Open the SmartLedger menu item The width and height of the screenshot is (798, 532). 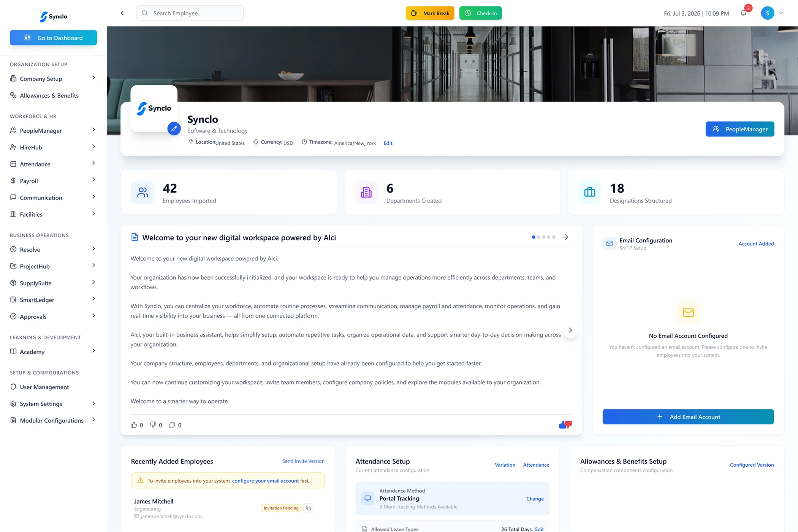pyautogui.click(x=53, y=299)
